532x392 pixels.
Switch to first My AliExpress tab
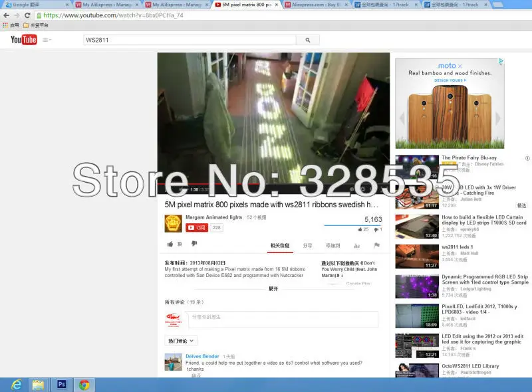[107, 5]
